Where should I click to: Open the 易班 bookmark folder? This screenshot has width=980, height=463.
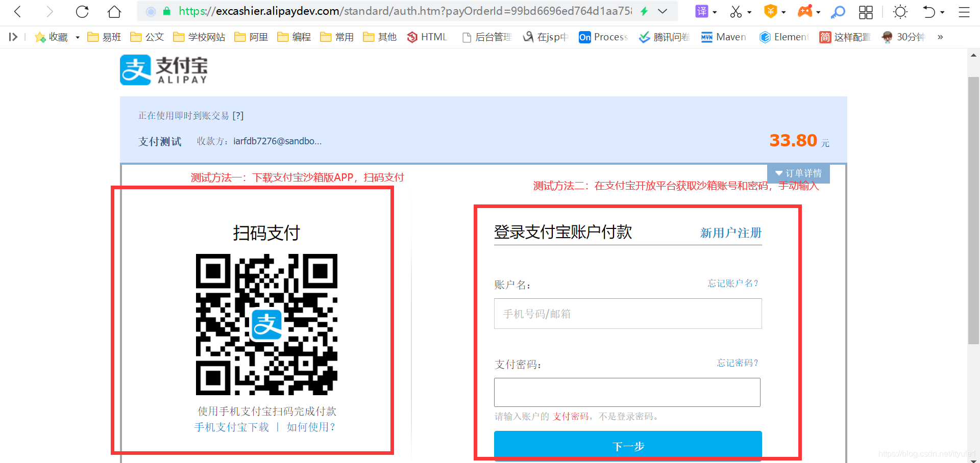[x=104, y=37]
